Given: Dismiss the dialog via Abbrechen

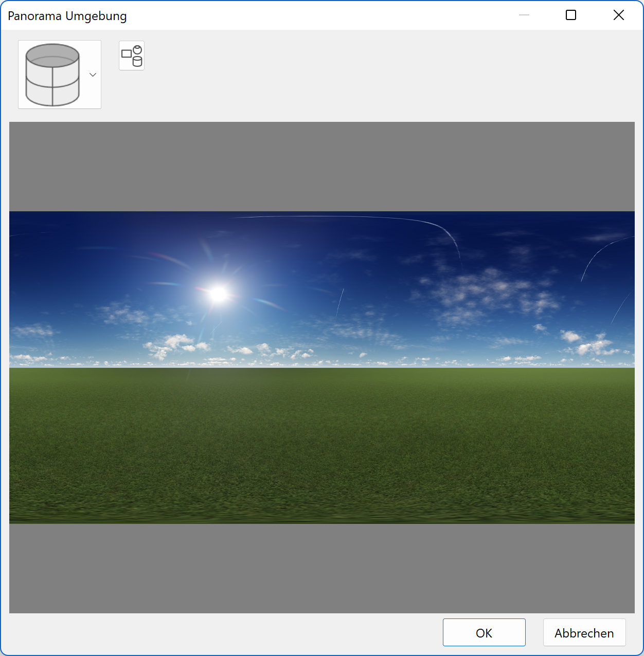Looking at the screenshot, I should 584,632.
